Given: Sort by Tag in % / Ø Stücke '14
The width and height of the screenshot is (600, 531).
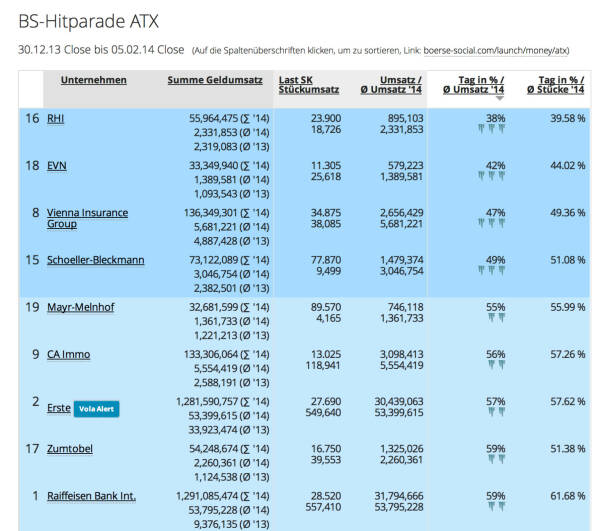Looking at the screenshot, I should click(559, 85).
